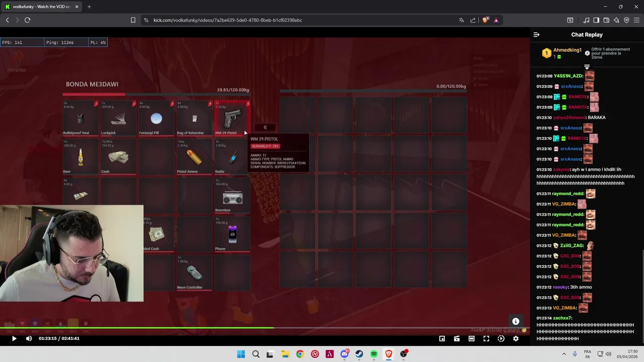Open Leo AI assistant icon
644x362 pixels.
(x=616, y=20)
